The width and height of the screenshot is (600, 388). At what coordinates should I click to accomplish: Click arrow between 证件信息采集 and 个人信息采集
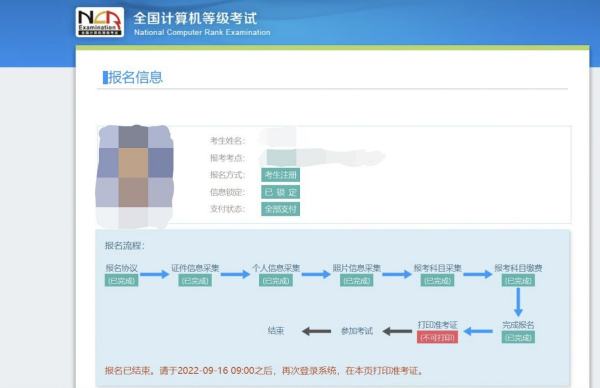[235, 274]
